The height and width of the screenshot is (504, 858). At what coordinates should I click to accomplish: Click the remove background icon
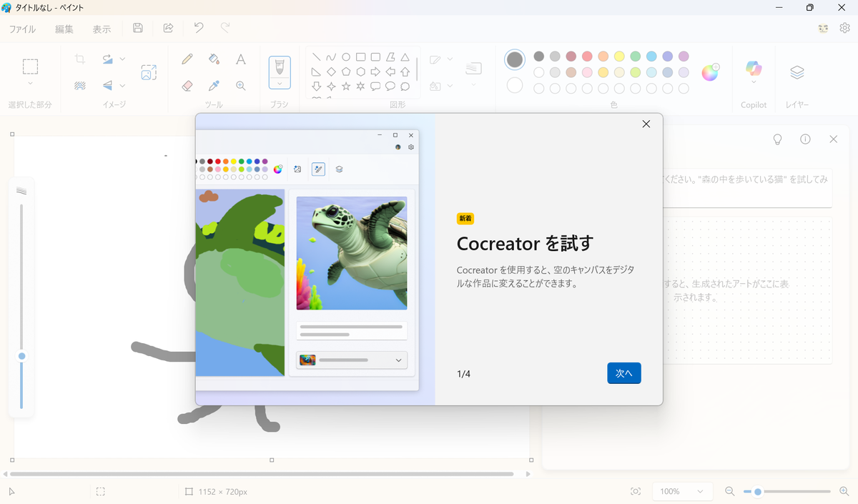pos(80,85)
